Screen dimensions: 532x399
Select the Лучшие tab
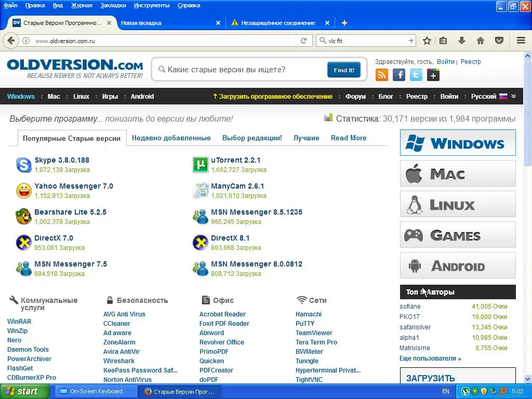tap(307, 138)
